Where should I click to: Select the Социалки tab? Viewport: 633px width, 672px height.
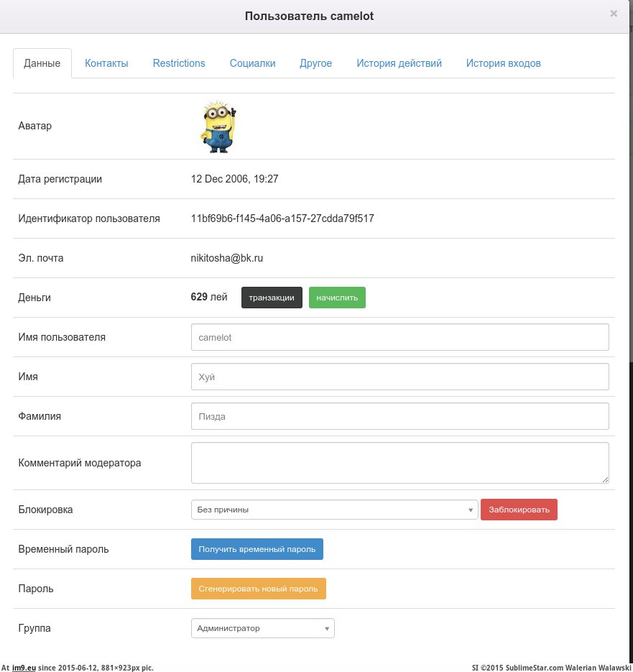pos(252,63)
